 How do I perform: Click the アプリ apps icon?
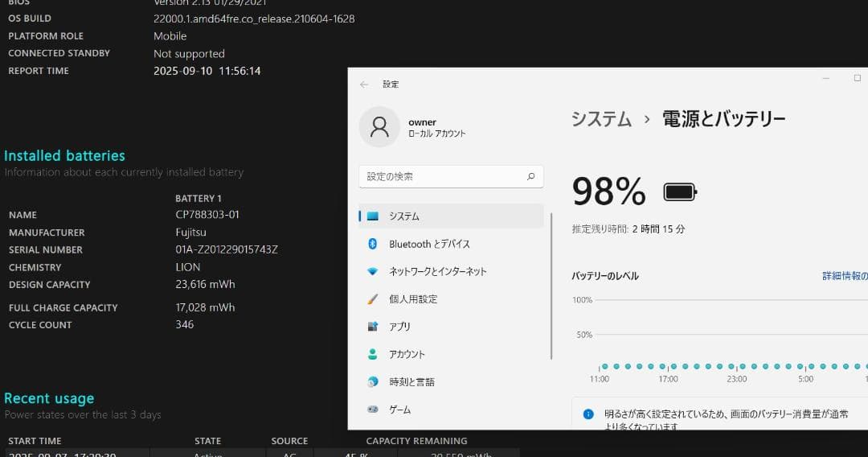click(x=373, y=327)
